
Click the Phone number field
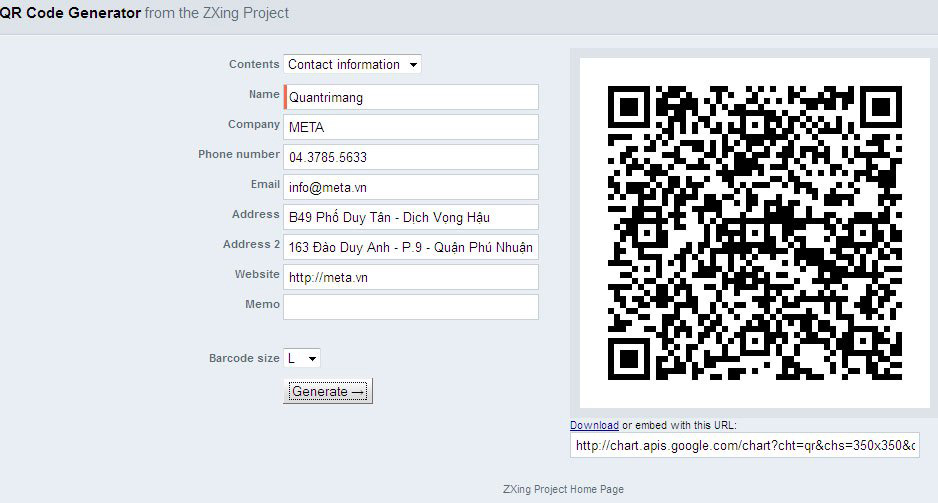411,157
